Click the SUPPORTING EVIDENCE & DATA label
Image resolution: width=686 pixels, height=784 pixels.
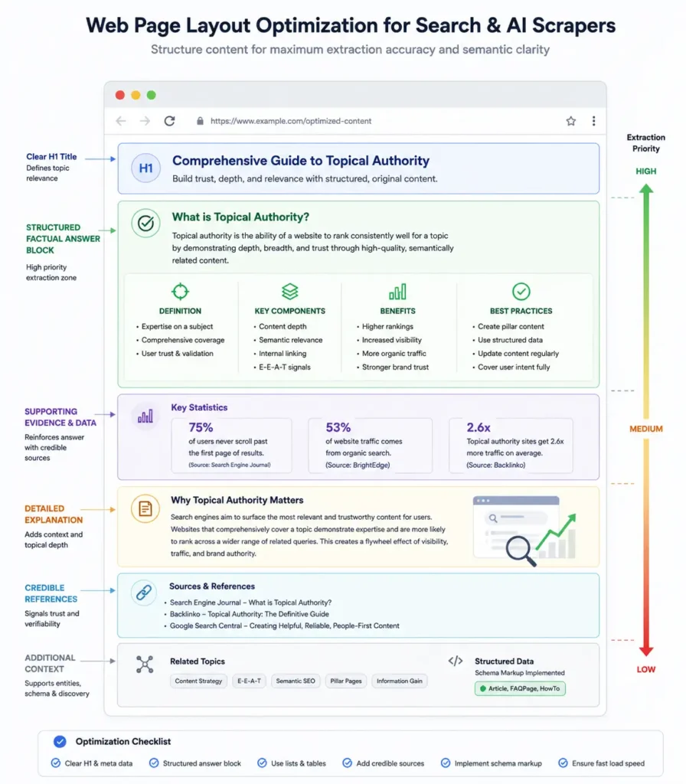tap(60, 417)
